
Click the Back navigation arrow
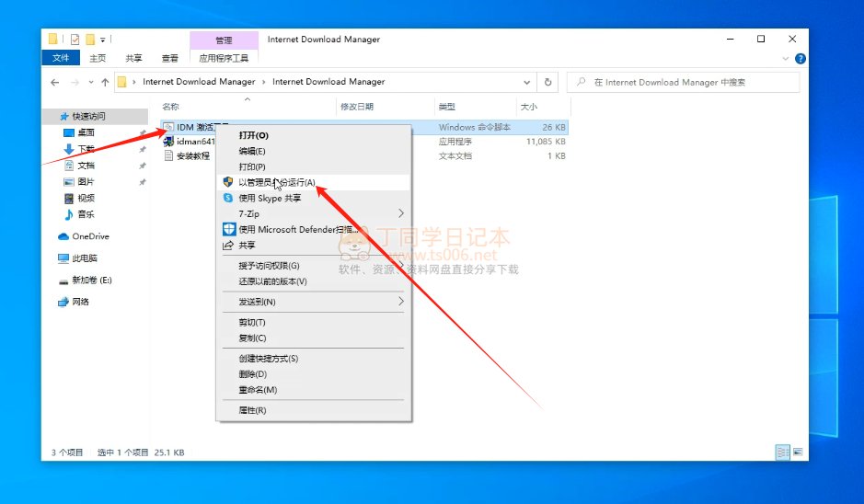tap(54, 83)
